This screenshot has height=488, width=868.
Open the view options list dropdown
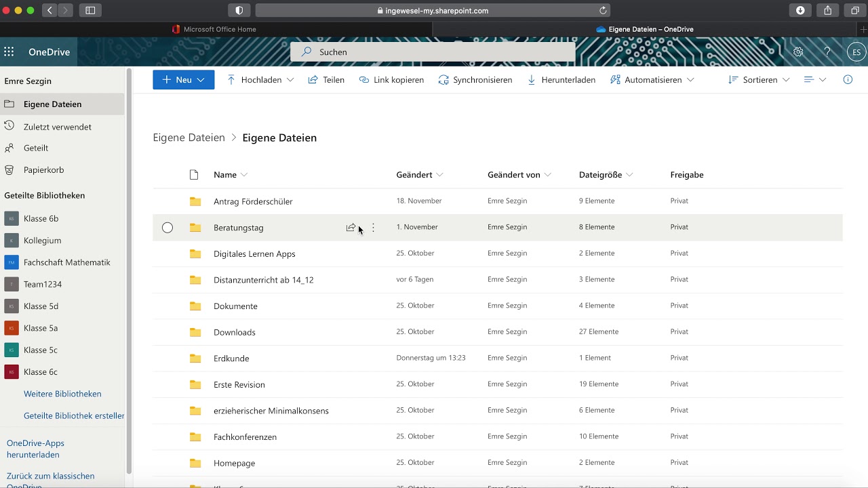(815, 79)
